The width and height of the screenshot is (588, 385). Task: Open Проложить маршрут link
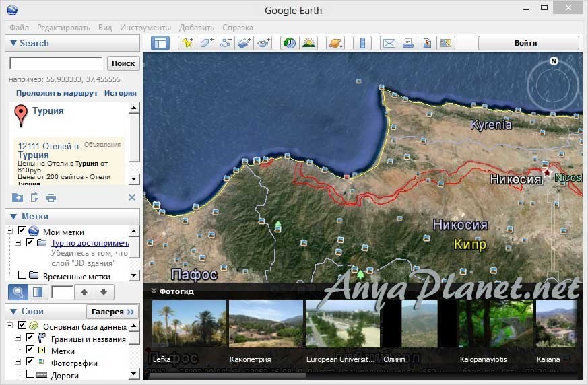click(57, 93)
